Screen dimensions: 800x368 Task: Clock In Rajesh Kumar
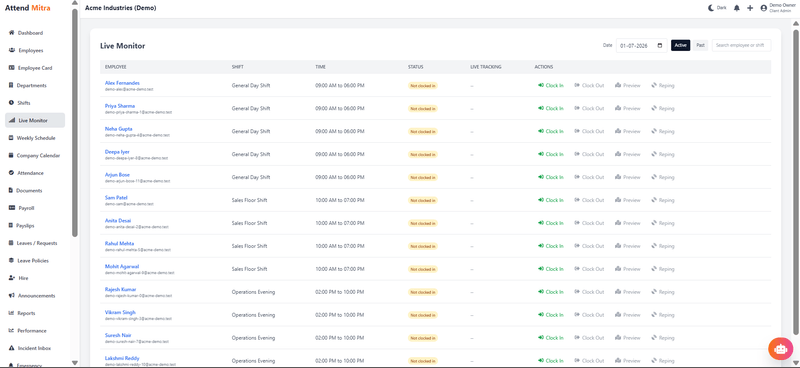[x=551, y=292]
